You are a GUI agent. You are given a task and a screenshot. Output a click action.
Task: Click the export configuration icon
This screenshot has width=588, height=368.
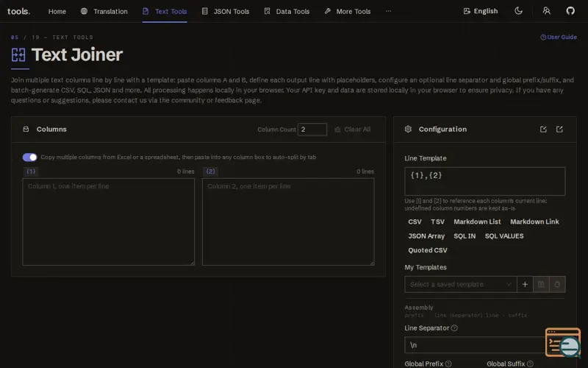pos(559,130)
